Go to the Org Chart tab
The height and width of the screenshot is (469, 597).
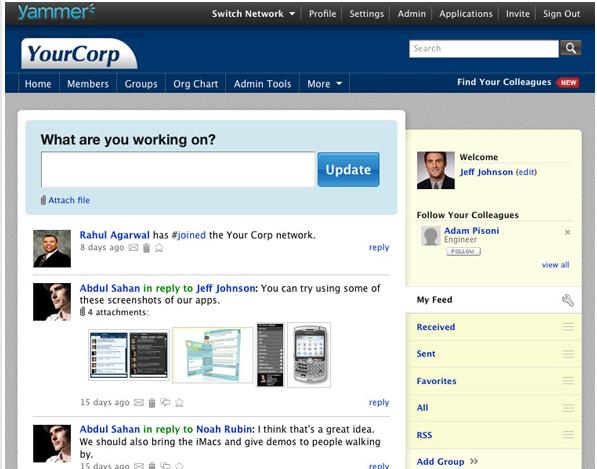pos(196,83)
